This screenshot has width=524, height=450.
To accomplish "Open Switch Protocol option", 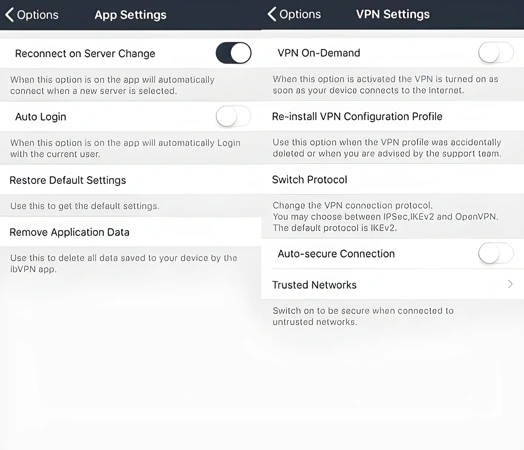I will [x=393, y=179].
